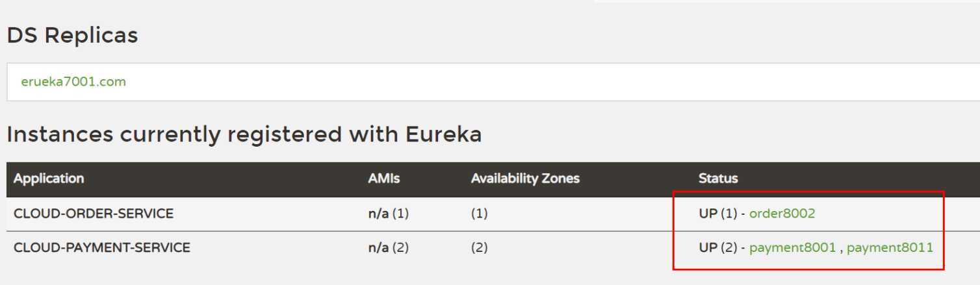Click the n/a (2) AMIs cell
The image size is (980, 285).
click(x=388, y=247)
